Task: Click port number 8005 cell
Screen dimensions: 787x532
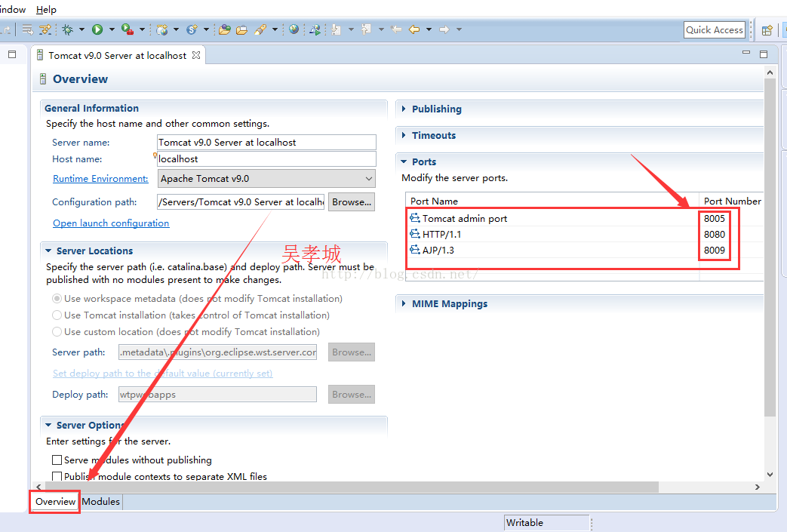Action: [x=715, y=218]
